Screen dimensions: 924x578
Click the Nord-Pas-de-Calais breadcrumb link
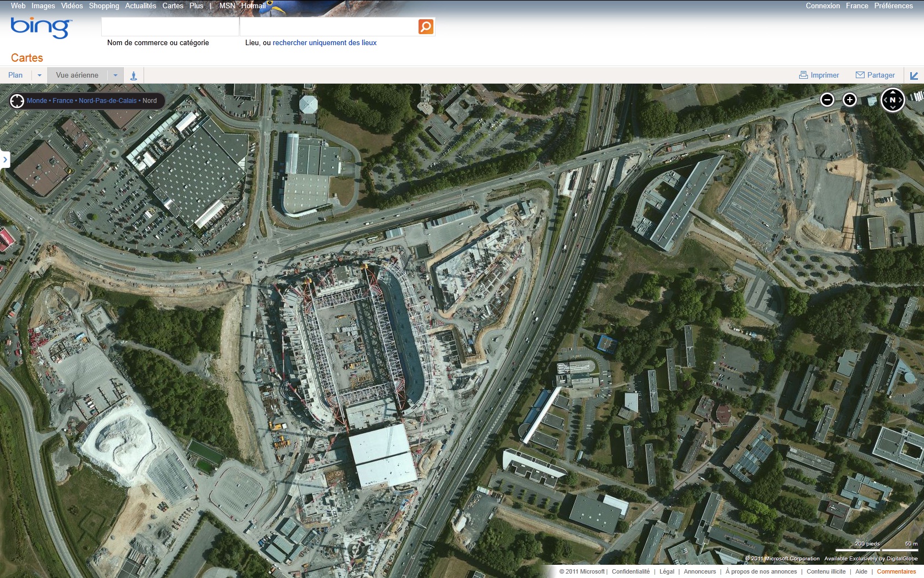107,101
